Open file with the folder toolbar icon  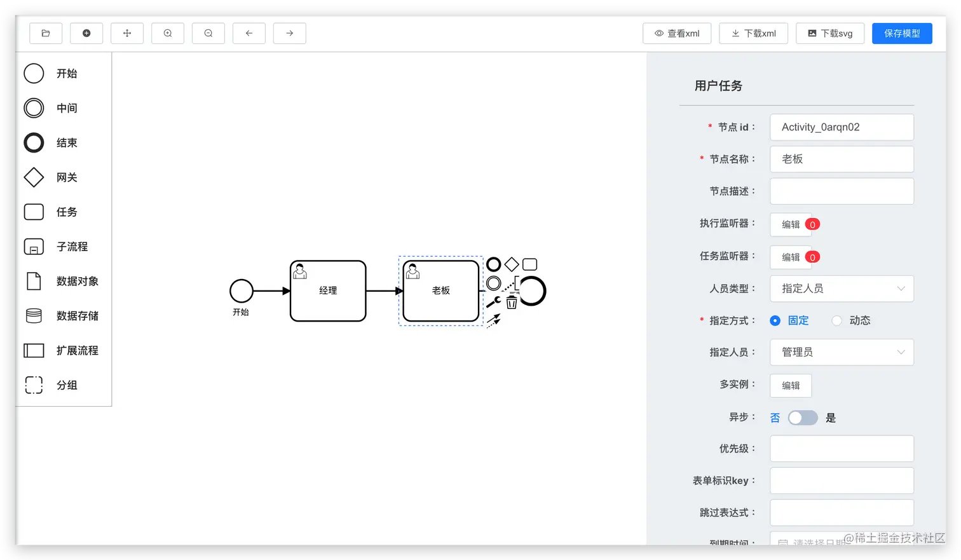coord(46,33)
